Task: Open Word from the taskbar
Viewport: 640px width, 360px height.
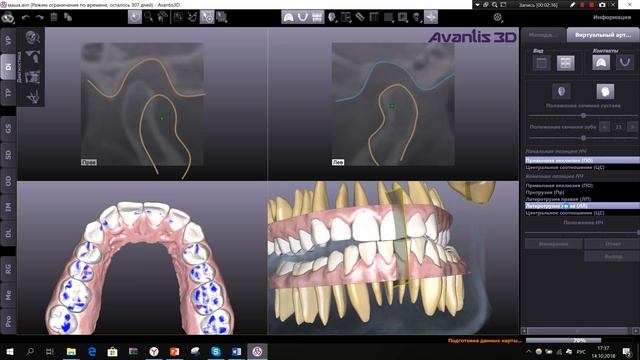Action: (236, 351)
